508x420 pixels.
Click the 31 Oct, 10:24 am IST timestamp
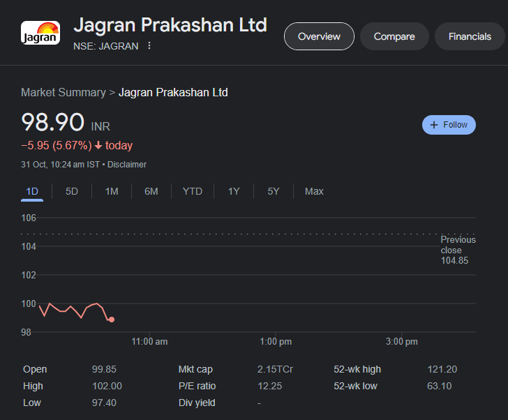(x=60, y=165)
